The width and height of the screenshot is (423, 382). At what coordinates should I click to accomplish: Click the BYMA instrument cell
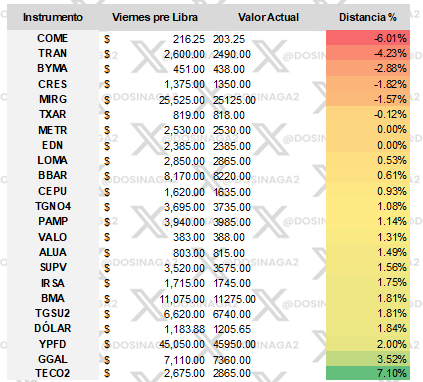click(x=53, y=68)
